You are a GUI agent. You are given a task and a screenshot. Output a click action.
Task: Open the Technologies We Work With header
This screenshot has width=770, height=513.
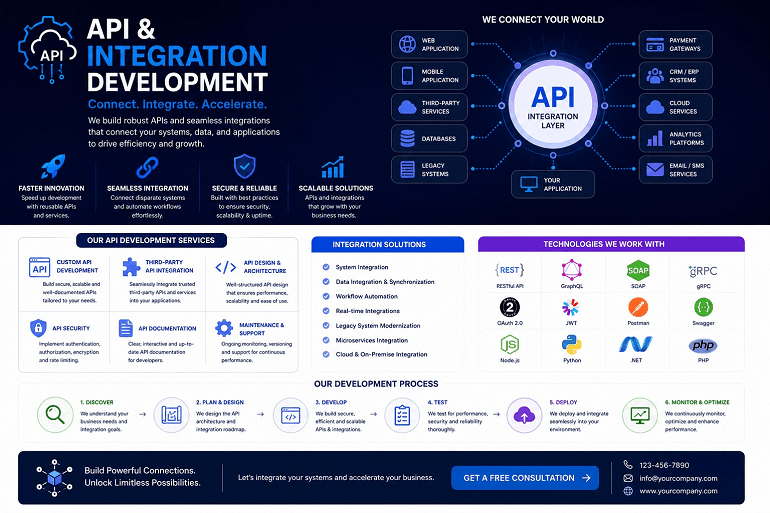pyautogui.click(x=611, y=244)
